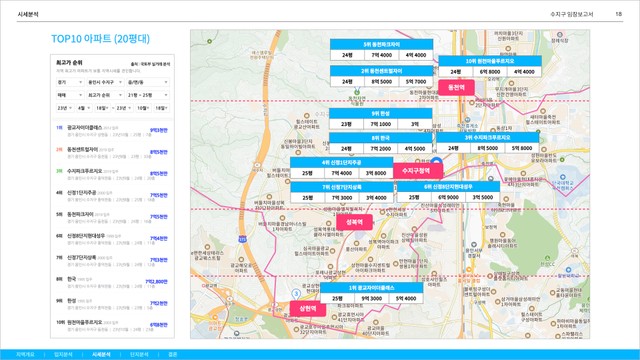Image resolution: width=640 pixels, height=360 pixels.
Task: Click the 6위 신정8단지현대성우 map callout header
Action: click(448, 187)
